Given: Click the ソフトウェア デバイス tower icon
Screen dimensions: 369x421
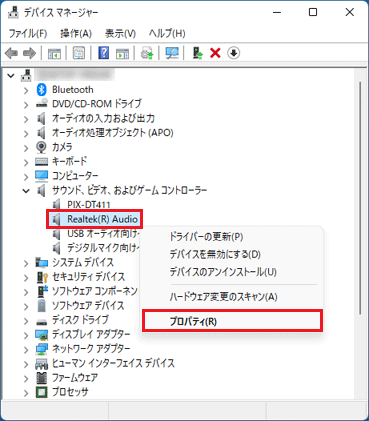Looking at the screenshot, I should 41,306.
